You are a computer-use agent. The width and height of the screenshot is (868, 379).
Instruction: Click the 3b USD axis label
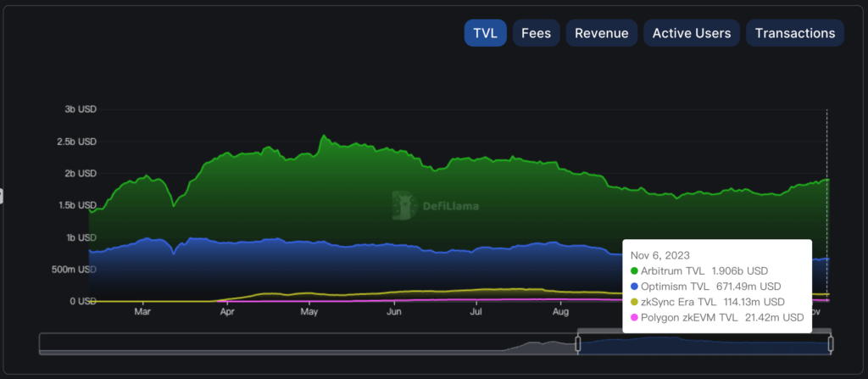point(80,109)
